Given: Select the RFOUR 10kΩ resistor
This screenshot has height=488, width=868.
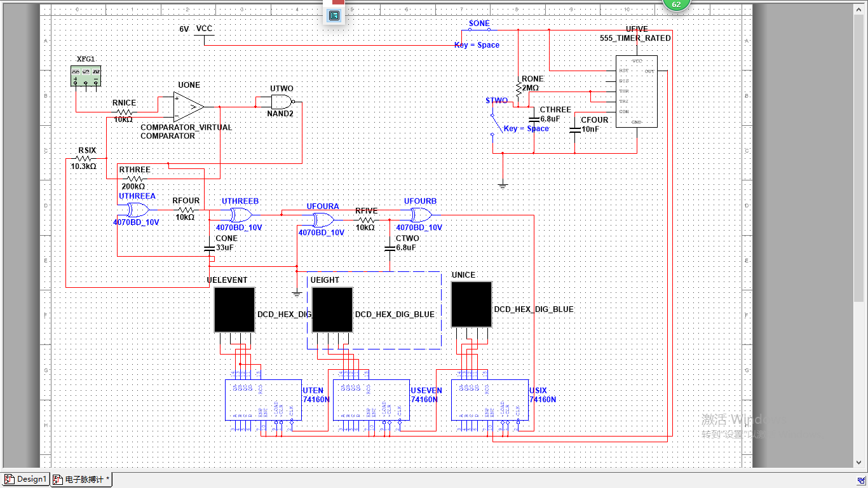Looking at the screenshot, I should pyautogui.click(x=186, y=209).
